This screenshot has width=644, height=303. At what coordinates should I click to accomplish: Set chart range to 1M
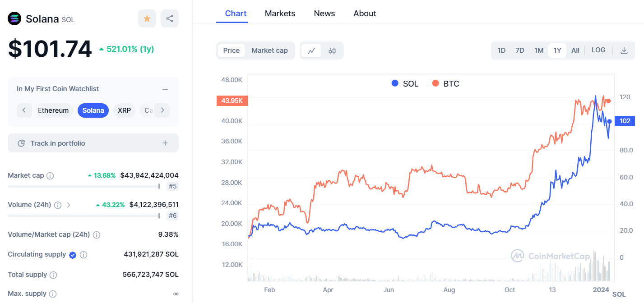539,50
